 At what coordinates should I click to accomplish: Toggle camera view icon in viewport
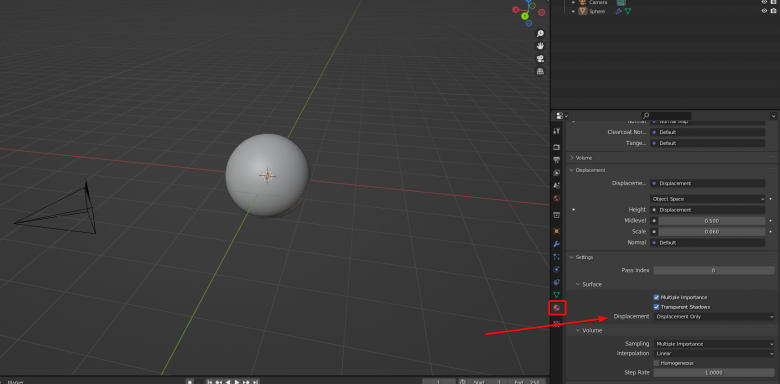point(540,59)
